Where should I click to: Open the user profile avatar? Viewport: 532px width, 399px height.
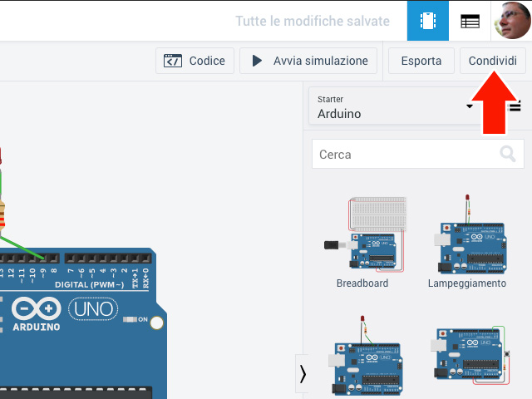tap(512, 21)
